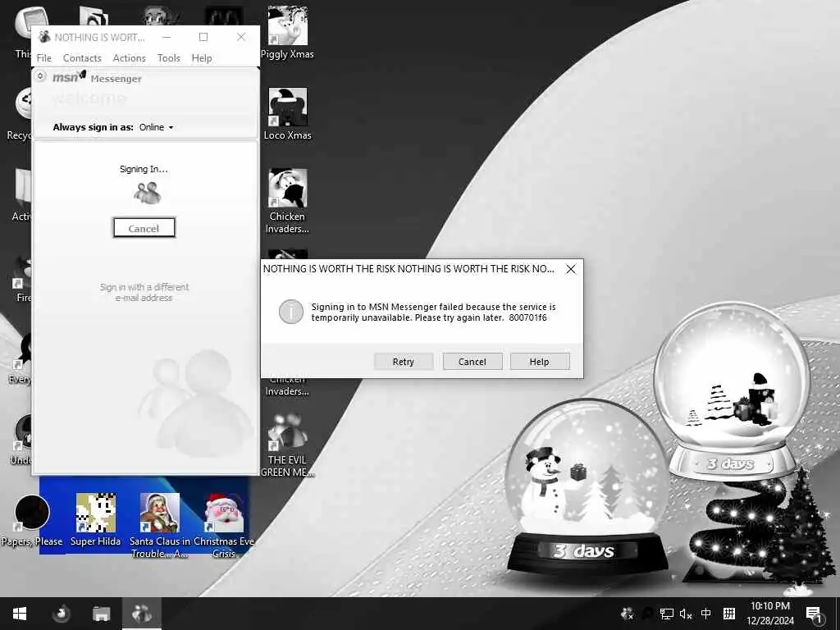Open the Piggly Xmas desktop shortcut
This screenshot has height=630, width=840.
pos(288,32)
